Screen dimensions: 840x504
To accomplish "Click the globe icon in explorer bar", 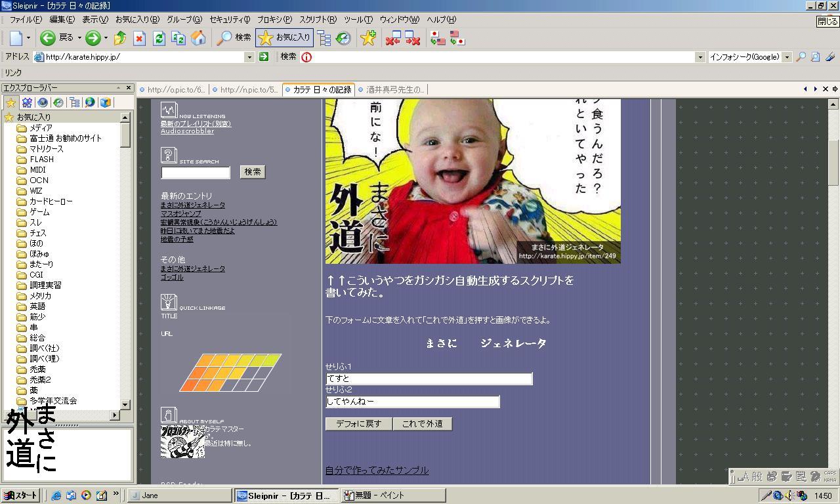I will pos(43,102).
